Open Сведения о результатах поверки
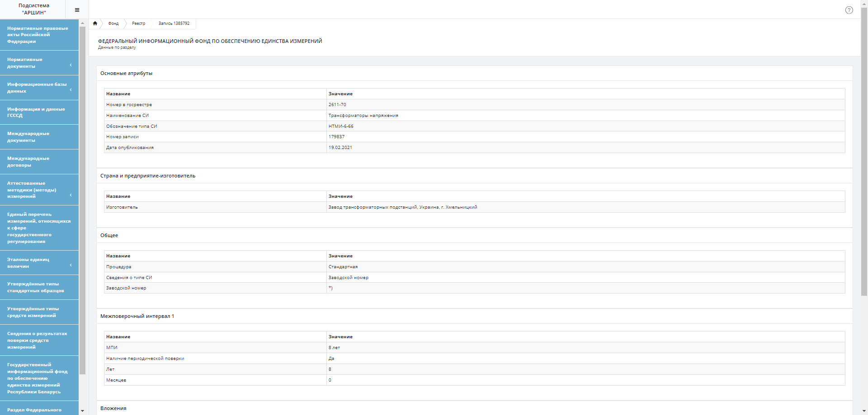Image resolution: width=868 pixels, height=415 pixels. 37,340
